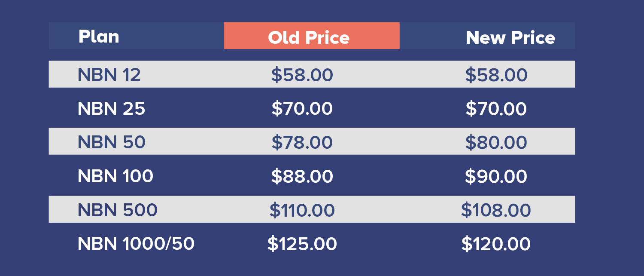The width and height of the screenshot is (644, 276).
Task: Click NBN 50 old price $78.00
Action: coord(302,142)
